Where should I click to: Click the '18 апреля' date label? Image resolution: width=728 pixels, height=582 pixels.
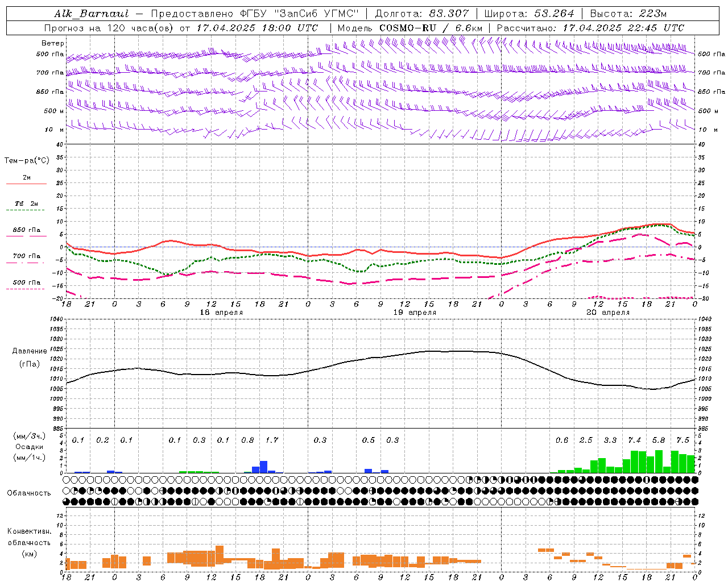click(221, 313)
